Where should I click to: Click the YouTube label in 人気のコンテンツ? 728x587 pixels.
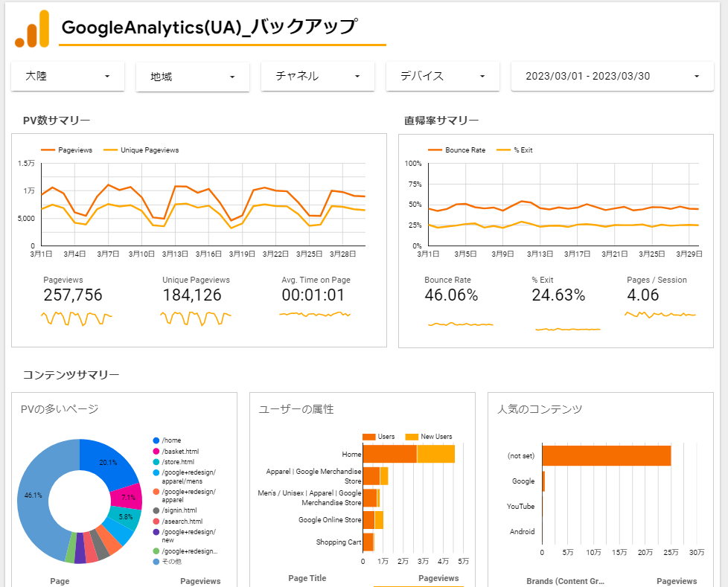pos(520,506)
